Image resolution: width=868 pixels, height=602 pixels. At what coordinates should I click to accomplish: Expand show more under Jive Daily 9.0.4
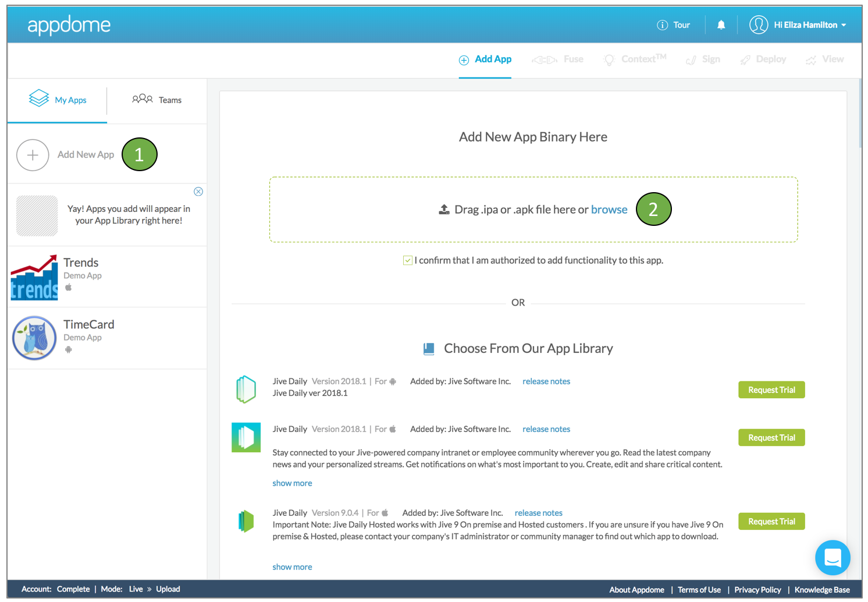292,567
